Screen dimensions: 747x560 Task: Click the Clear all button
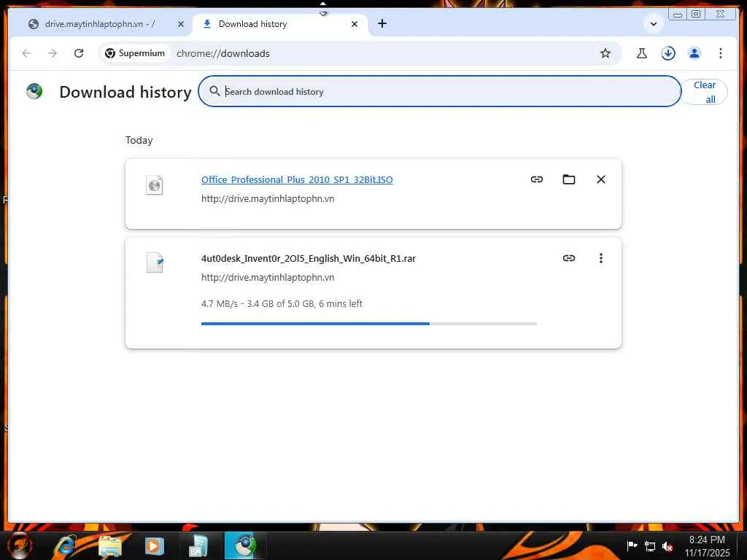[x=704, y=92]
